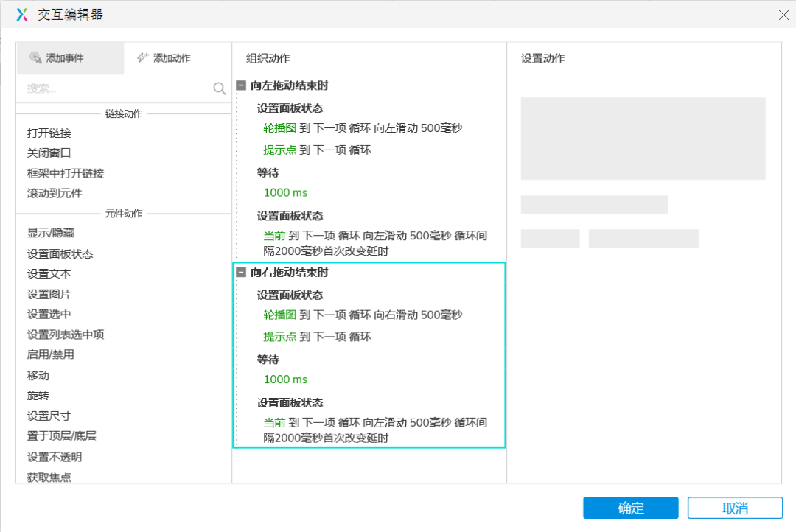Viewport: 796px width, 532px height.
Task: Select the 设置尺寸 action
Action: tap(49, 416)
